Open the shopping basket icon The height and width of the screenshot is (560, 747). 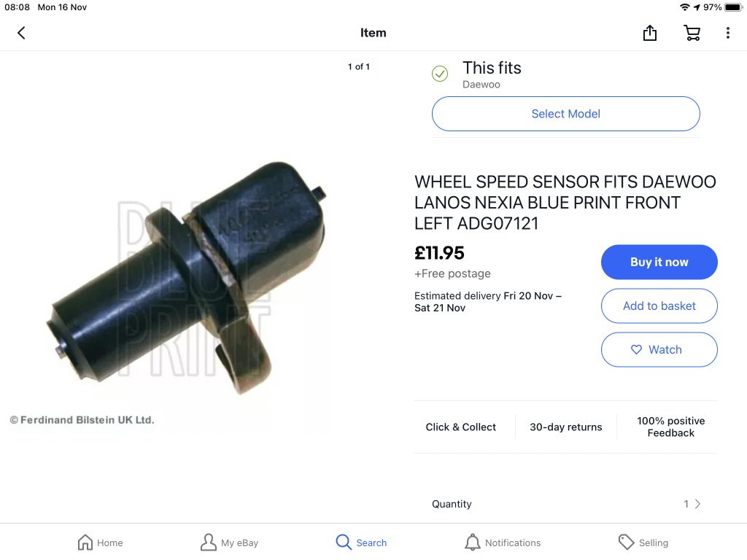(x=692, y=33)
